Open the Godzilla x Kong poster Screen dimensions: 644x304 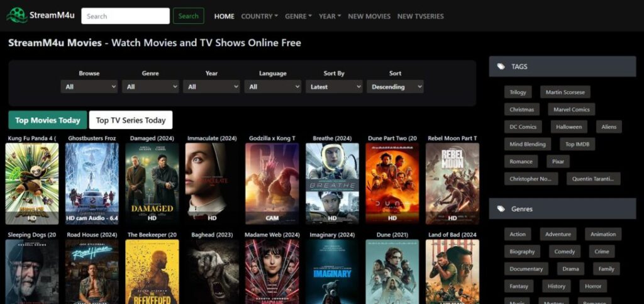pyautogui.click(x=272, y=183)
